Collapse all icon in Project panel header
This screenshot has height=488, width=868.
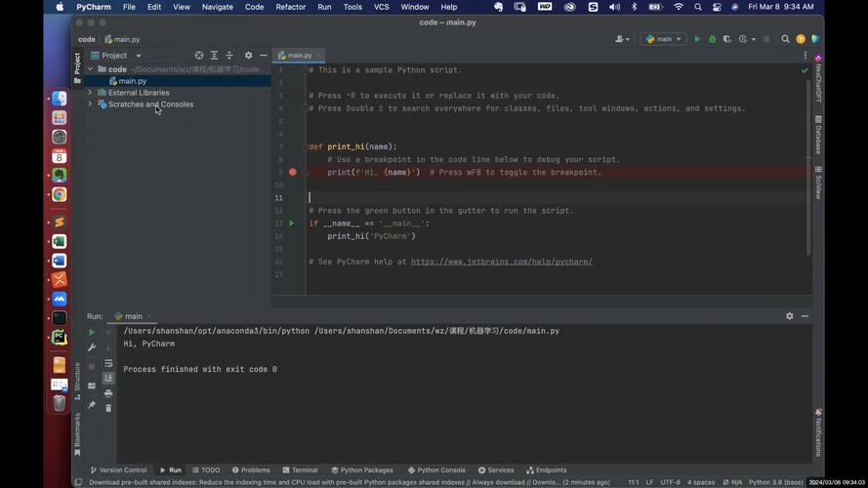click(229, 56)
